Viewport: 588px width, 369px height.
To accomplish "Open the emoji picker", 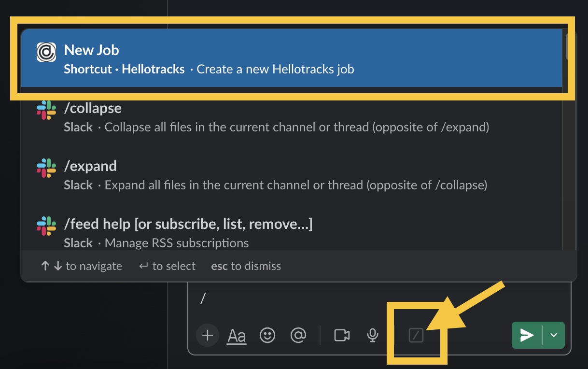I will (267, 335).
